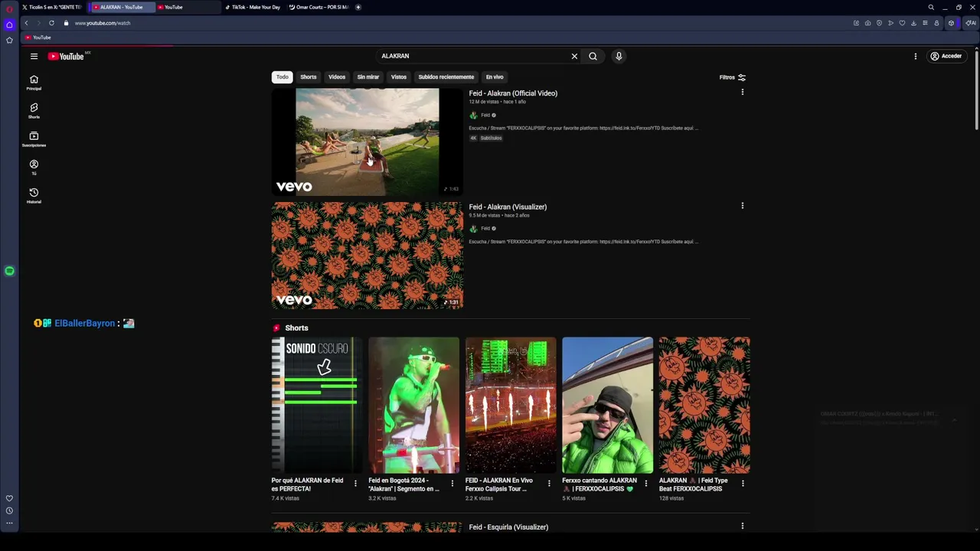Open the Feid - Alakran (Official Video) title link

click(x=513, y=93)
